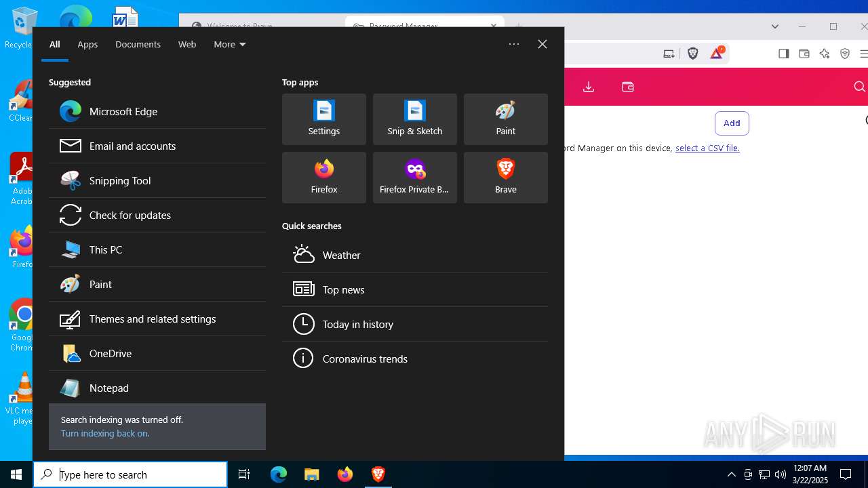The width and height of the screenshot is (868, 488).
Task: Open Microsoft Edge from Suggested list
Action: point(157,111)
